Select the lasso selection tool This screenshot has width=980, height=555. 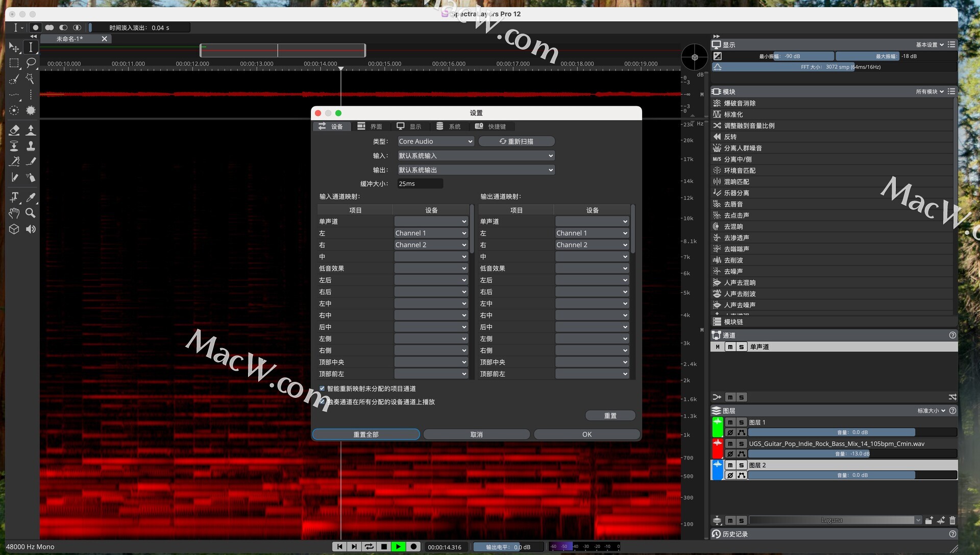pos(31,63)
